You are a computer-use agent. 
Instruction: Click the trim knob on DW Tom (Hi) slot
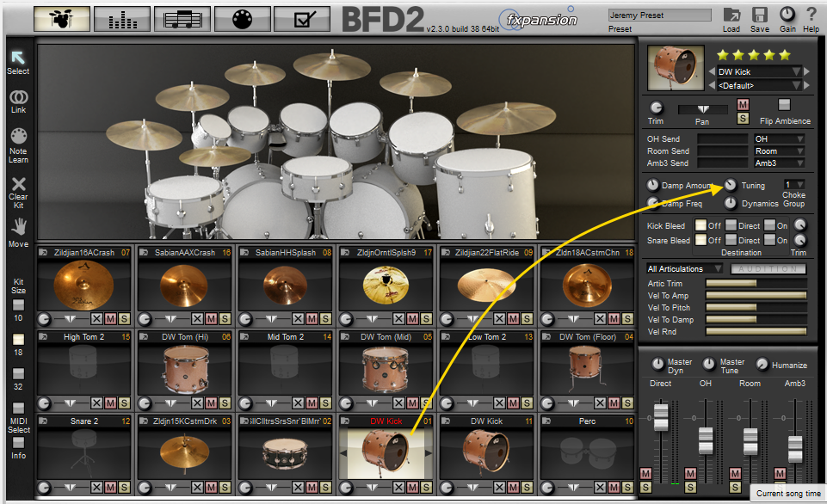(x=145, y=403)
